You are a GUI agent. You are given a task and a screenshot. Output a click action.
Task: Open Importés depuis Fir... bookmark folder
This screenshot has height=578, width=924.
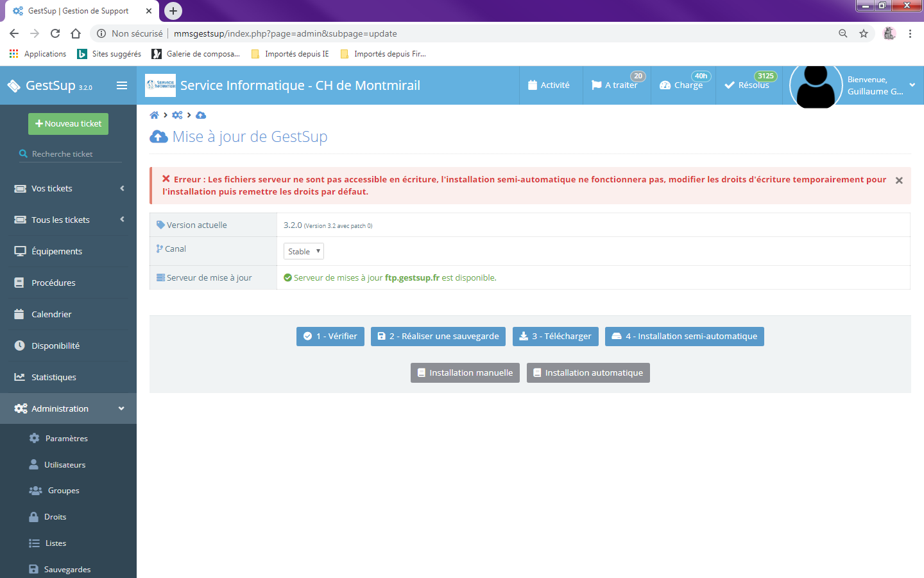[x=383, y=54]
